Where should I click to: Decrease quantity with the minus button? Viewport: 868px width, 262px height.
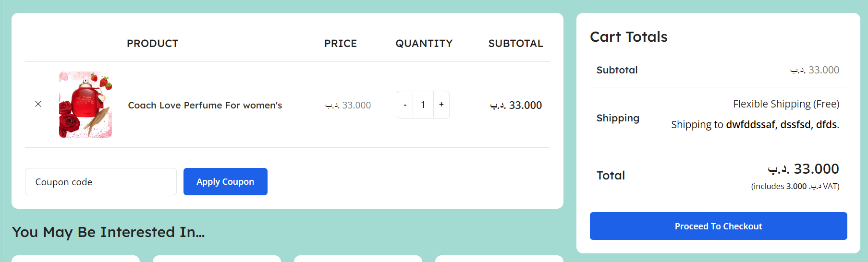[405, 105]
